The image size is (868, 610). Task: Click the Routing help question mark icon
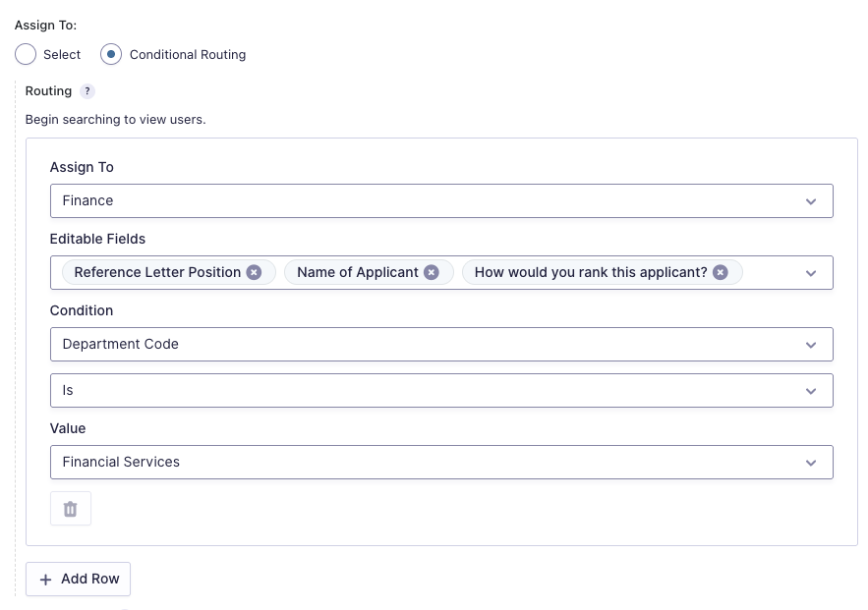(x=87, y=91)
